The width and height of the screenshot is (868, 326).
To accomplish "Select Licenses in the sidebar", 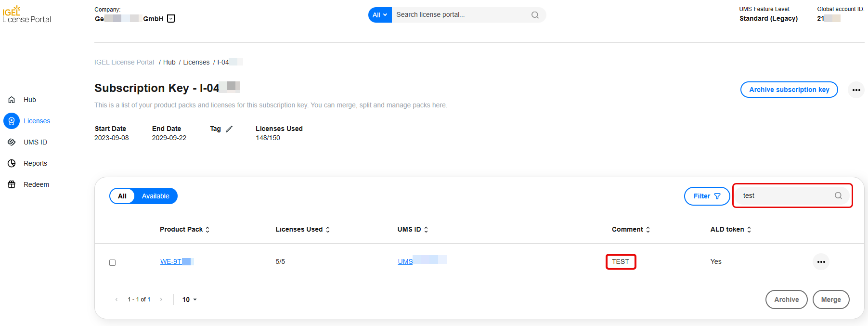I will pos(37,121).
